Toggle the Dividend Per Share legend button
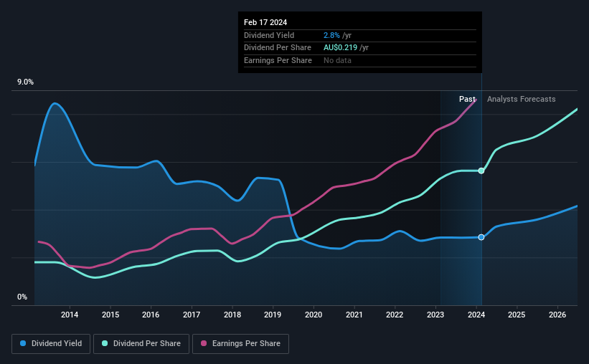 [141, 344]
